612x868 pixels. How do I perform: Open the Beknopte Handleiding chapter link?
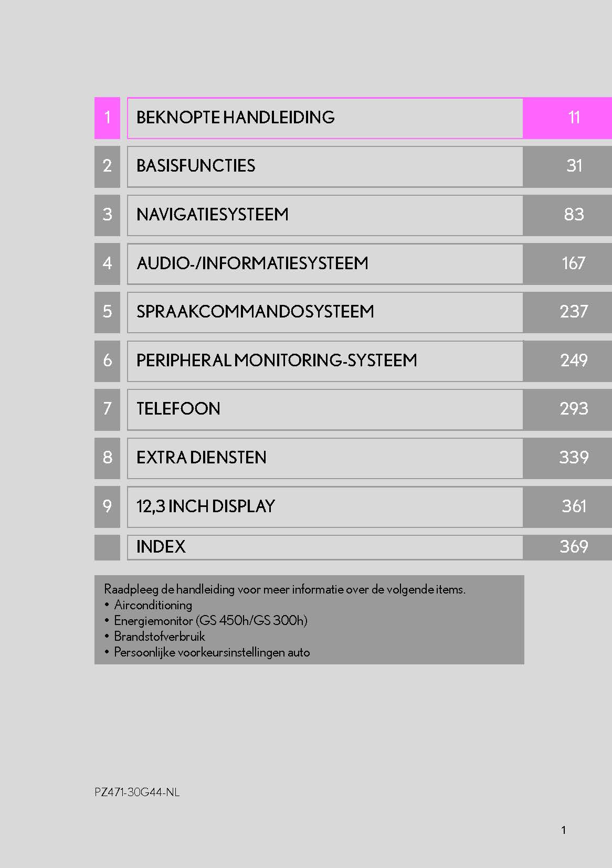(236, 118)
